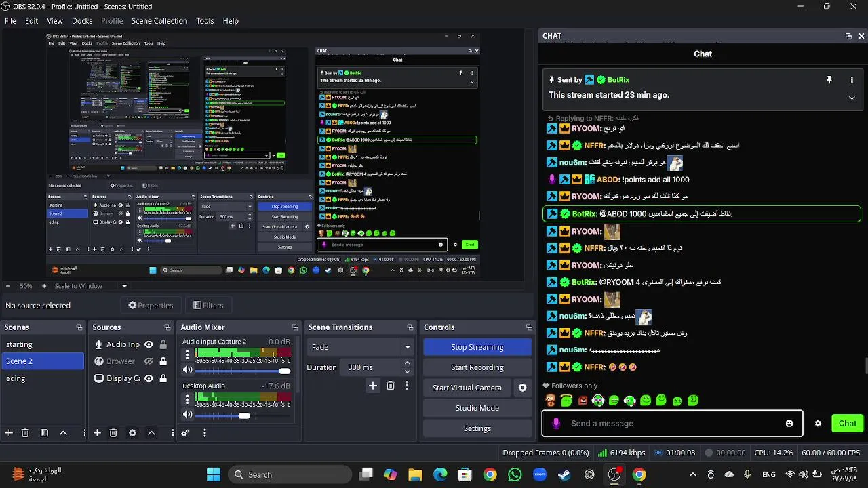The image size is (868, 488).
Task: Add a scene transition with plus button
Action: [x=372, y=386]
